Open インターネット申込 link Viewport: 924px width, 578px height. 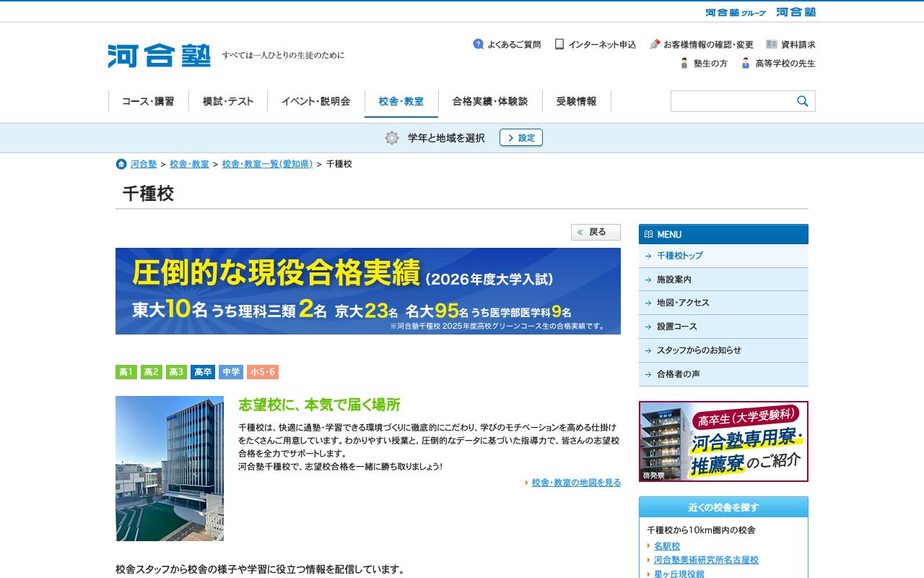coord(596,44)
